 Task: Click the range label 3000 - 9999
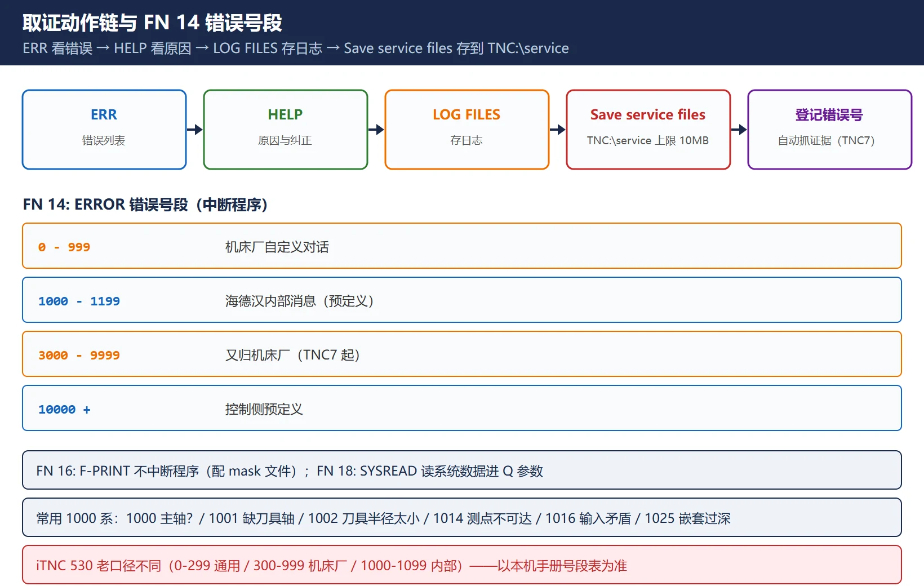tap(79, 355)
